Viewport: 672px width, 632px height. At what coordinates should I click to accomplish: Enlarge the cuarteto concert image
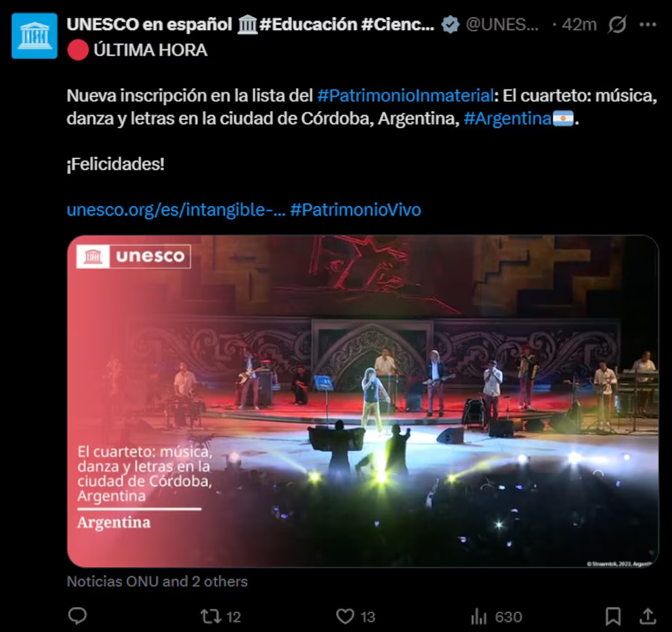[x=362, y=401]
